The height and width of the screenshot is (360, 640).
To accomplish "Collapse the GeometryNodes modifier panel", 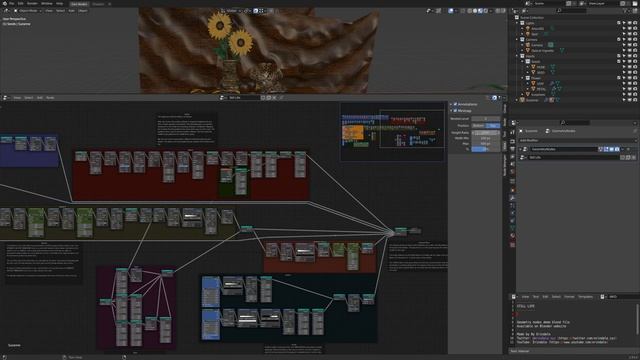I will point(520,149).
